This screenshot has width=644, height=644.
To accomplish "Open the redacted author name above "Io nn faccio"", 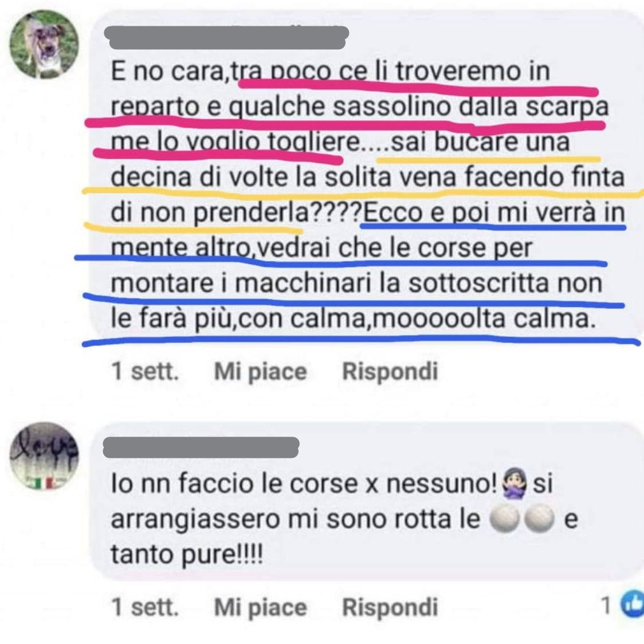I will pyautogui.click(x=201, y=447).
